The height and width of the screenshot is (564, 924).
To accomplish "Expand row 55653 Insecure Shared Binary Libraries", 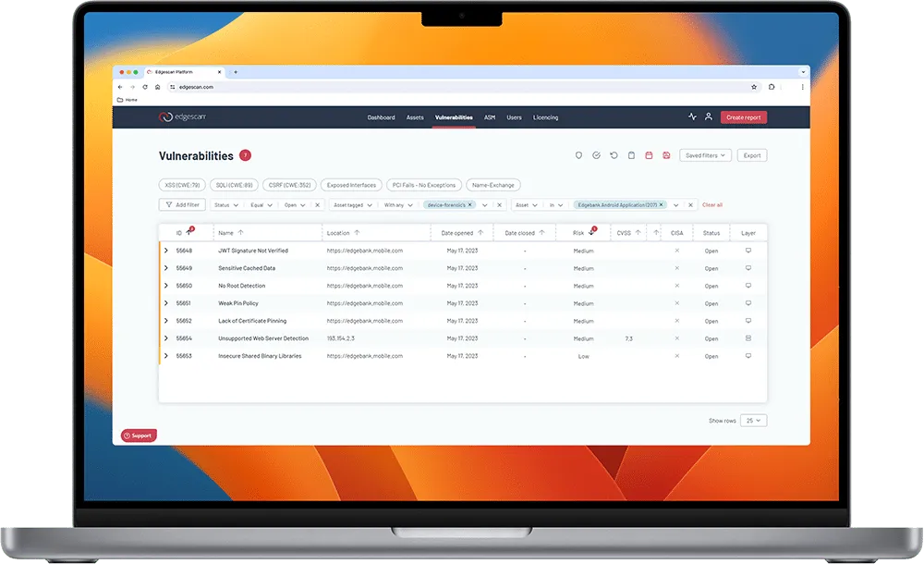I will 166,356.
